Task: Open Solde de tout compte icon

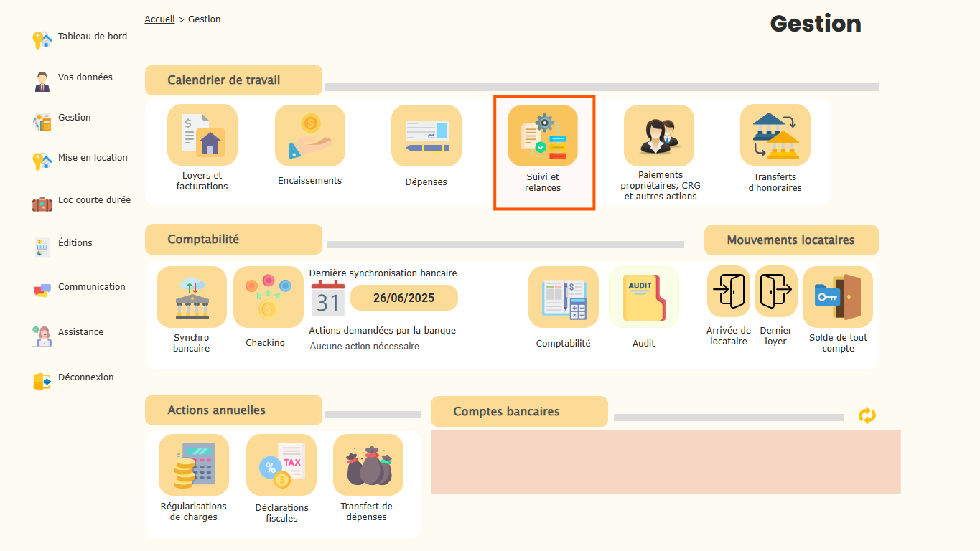Action: click(x=837, y=297)
